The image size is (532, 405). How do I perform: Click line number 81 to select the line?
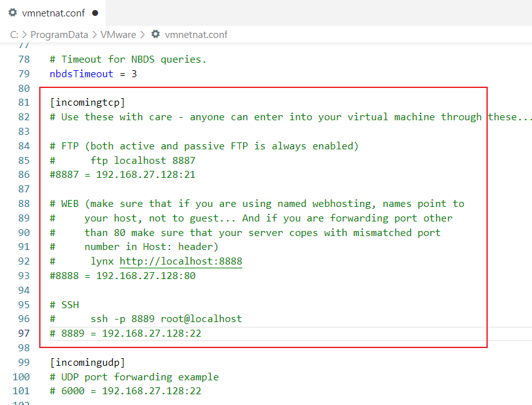tap(24, 102)
